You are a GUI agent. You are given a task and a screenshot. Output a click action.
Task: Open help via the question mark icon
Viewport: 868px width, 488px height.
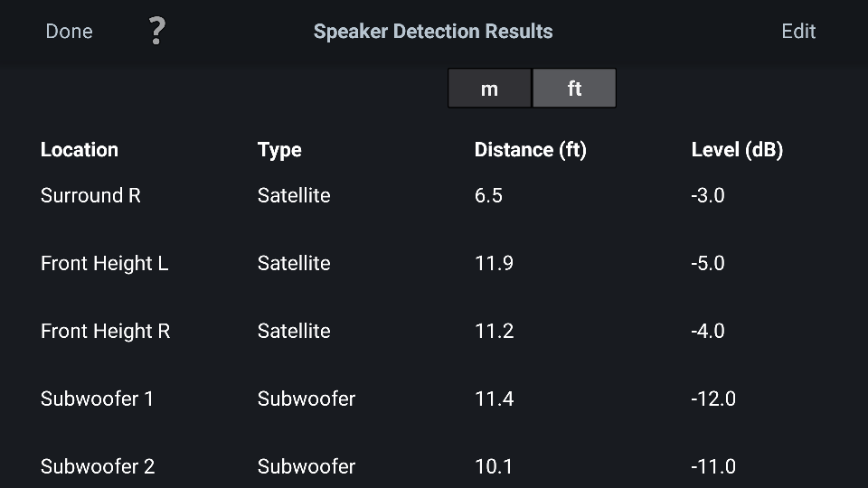pos(156,32)
